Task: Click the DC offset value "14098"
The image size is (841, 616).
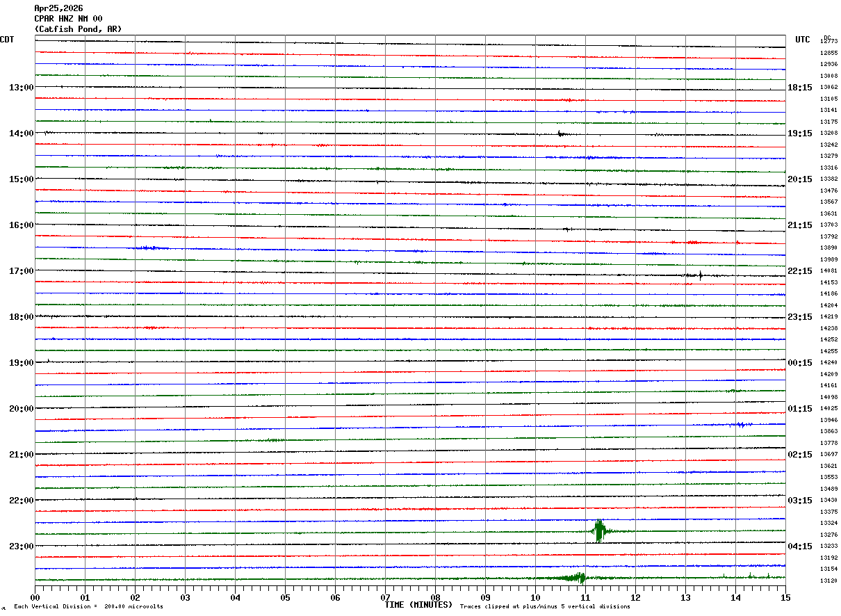Action: tap(828, 398)
